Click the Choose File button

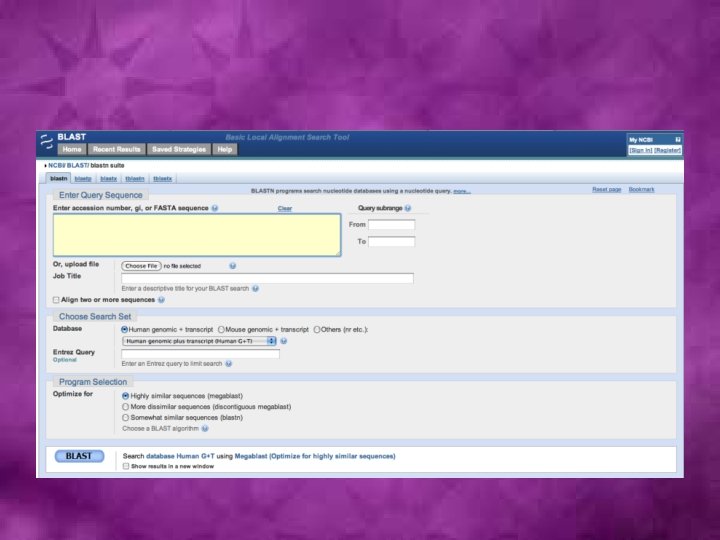(141, 266)
